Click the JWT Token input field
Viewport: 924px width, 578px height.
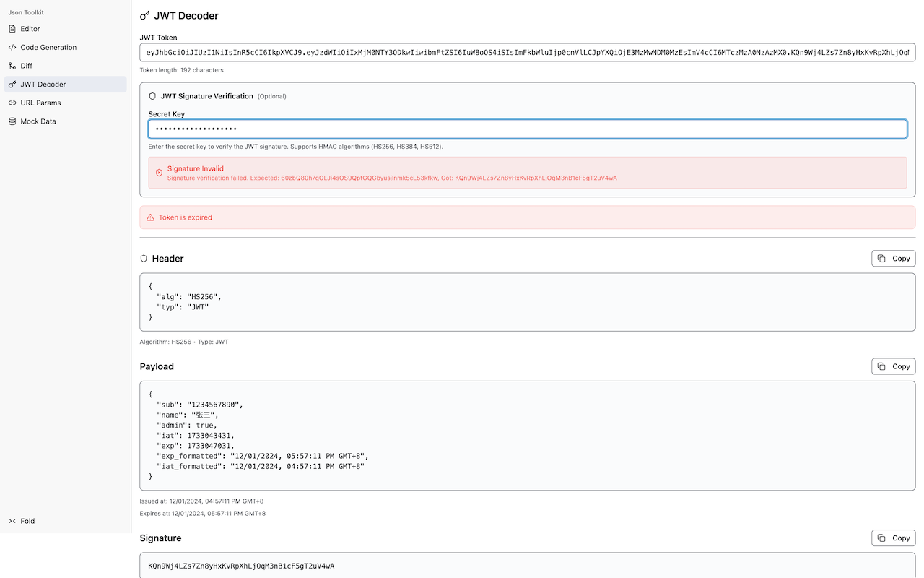[526, 52]
